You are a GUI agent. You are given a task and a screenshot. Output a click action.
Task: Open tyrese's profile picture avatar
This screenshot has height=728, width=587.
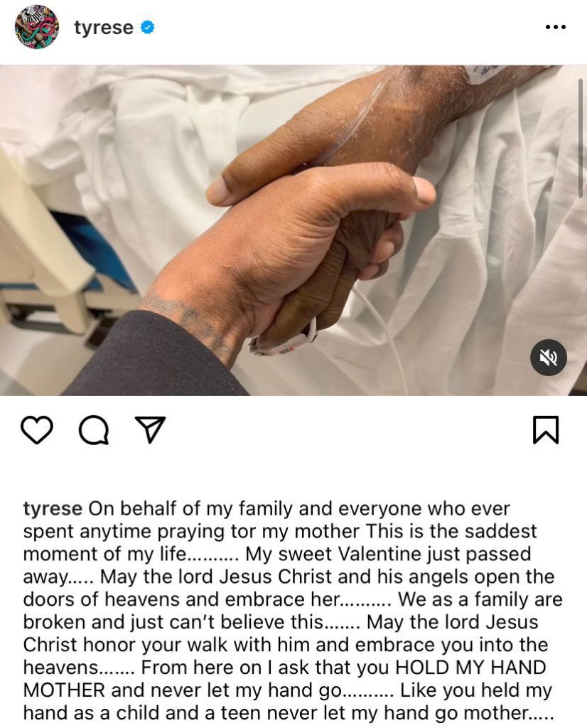(37, 27)
